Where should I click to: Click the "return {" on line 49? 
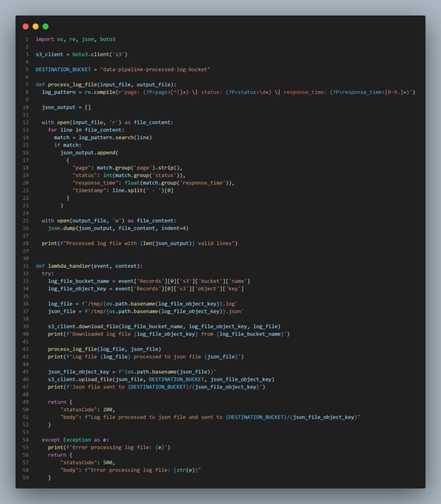60,402
